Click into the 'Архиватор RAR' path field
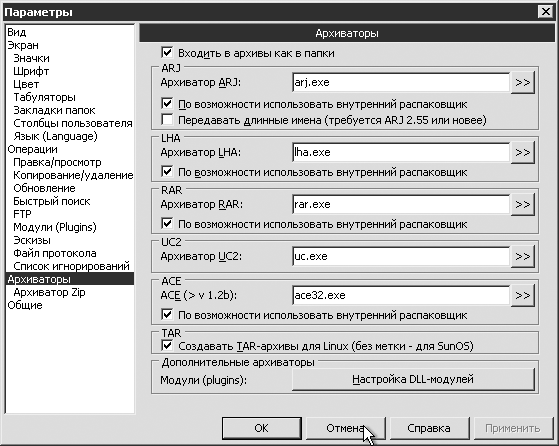The width and height of the screenshot is (559, 446). [x=401, y=205]
